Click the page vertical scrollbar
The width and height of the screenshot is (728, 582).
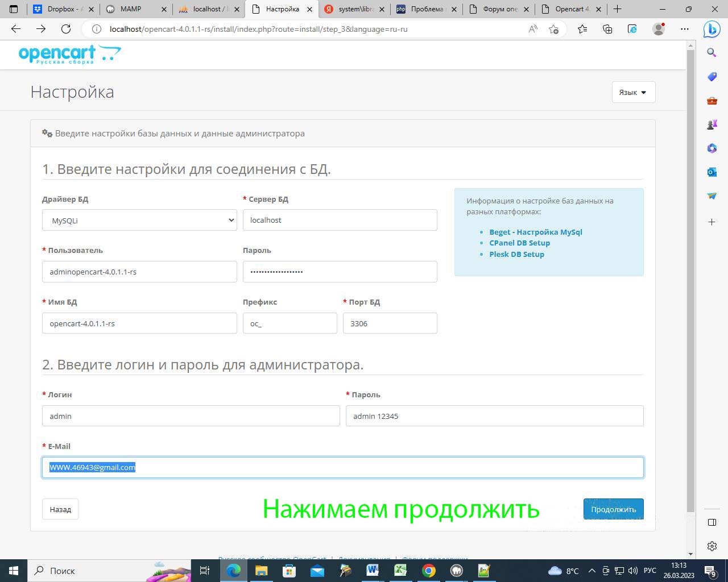point(690,284)
